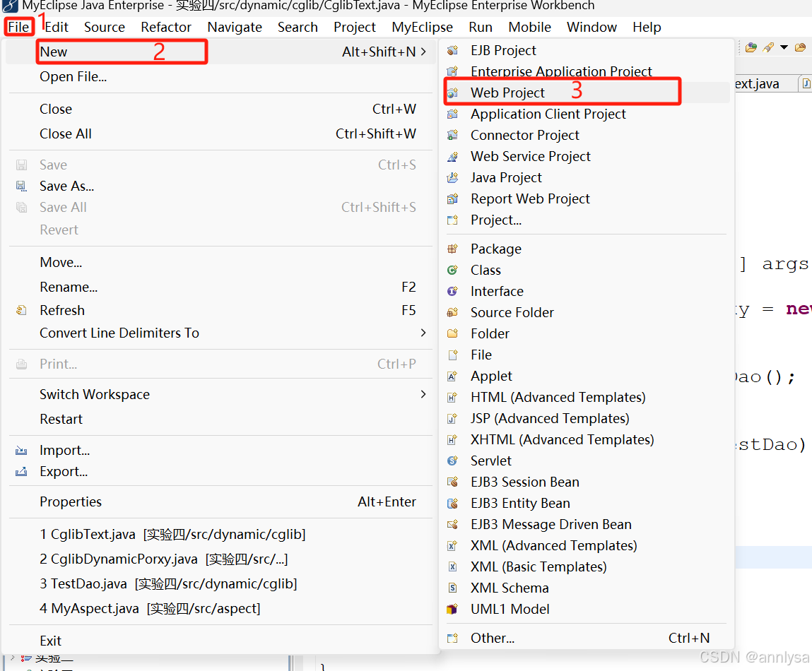Click the Web Service Project icon
Screen dimensions: 812x671
coord(452,156)
